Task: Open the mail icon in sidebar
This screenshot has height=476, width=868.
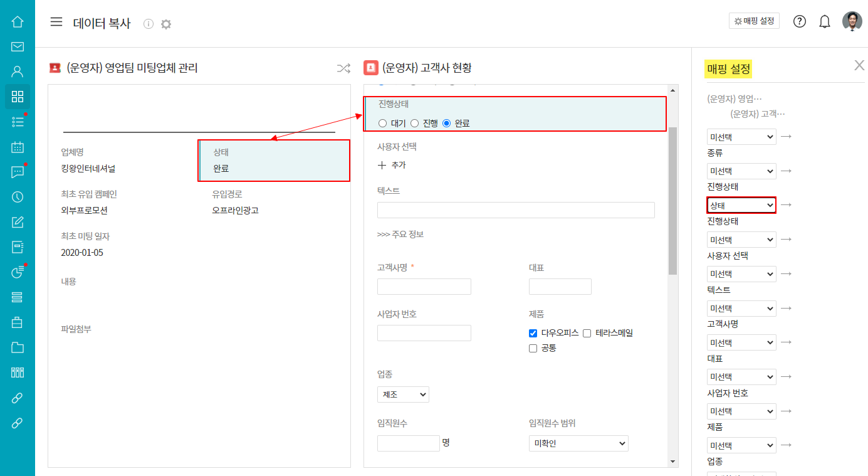Action: point(18,46)
